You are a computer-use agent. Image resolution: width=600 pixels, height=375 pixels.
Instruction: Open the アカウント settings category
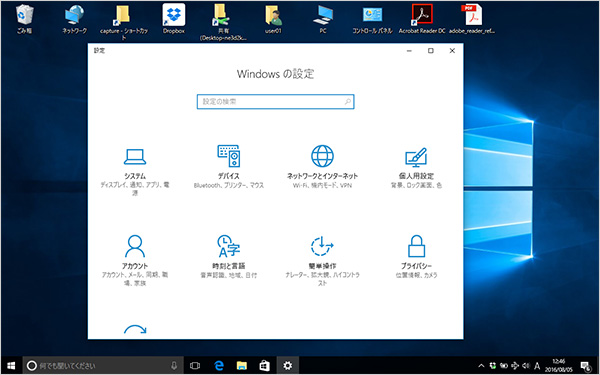pyautogui.click(x=135, y=261)
